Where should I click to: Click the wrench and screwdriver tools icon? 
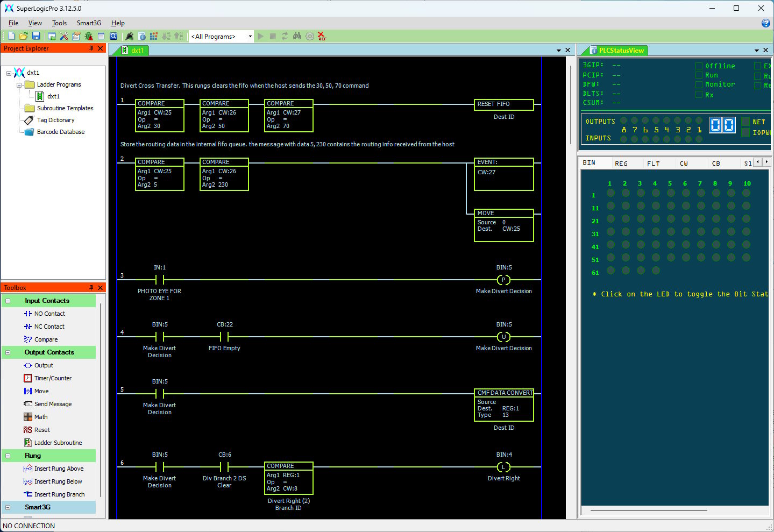64,36
